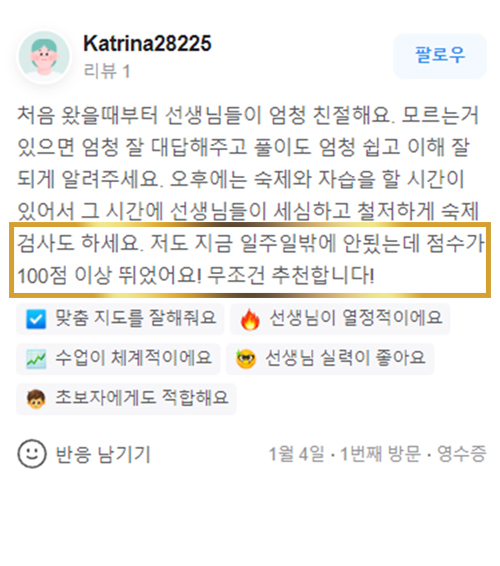Click the 영수증 receipt label
Screen dimensions: 500x566
coord(462,454)
